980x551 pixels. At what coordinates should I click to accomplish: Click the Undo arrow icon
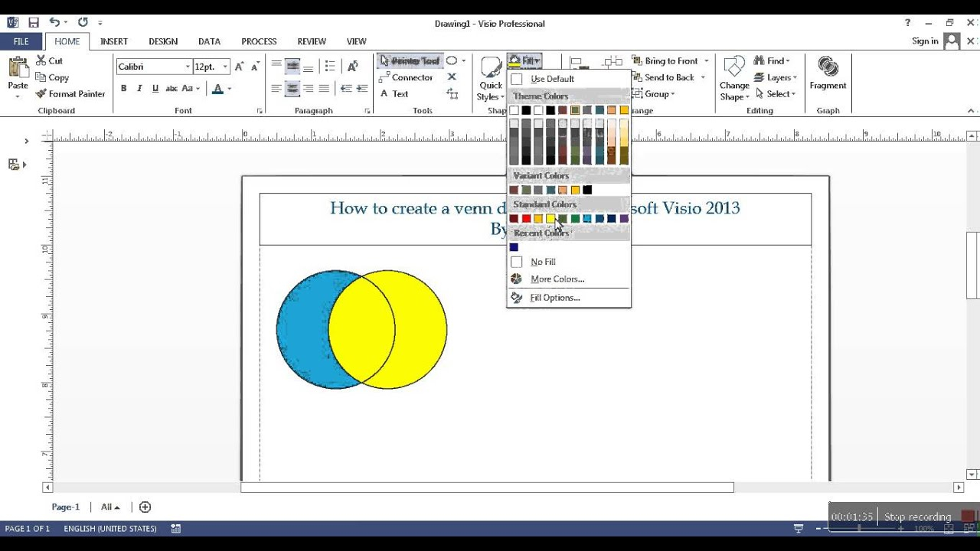pyautogui.click(x=54, y=23)
